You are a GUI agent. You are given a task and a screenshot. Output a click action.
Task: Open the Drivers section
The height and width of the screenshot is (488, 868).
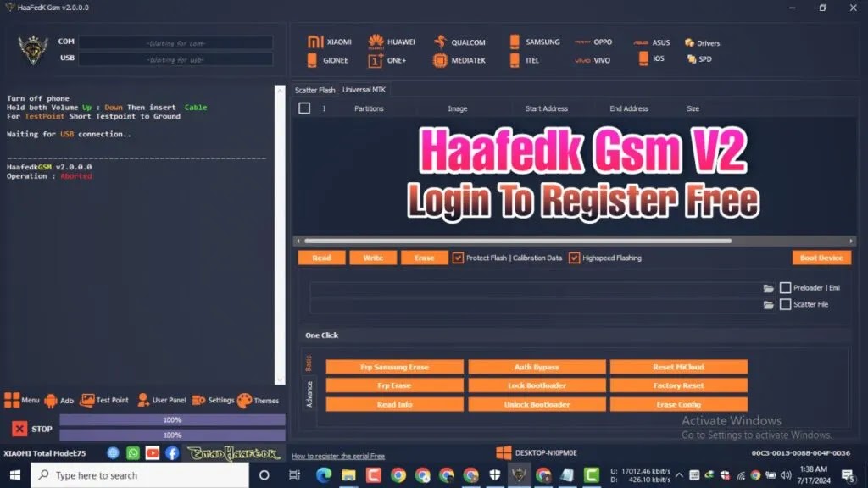(703, 42)
